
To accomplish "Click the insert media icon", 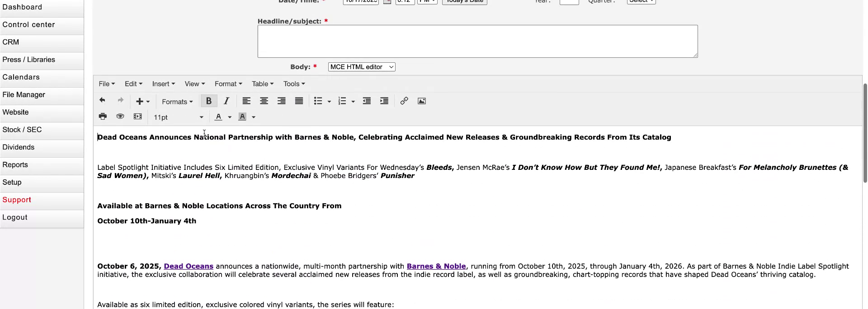I will [x=138, y=117].
